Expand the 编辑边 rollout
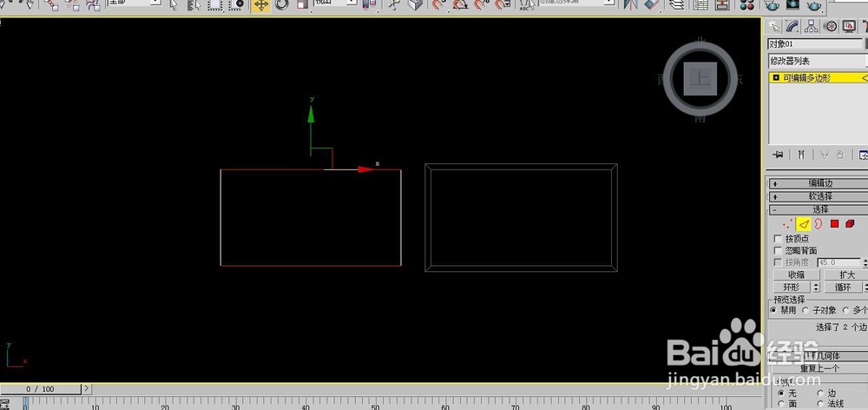Screen dimensions: 868x410 [x=818, y=183]
